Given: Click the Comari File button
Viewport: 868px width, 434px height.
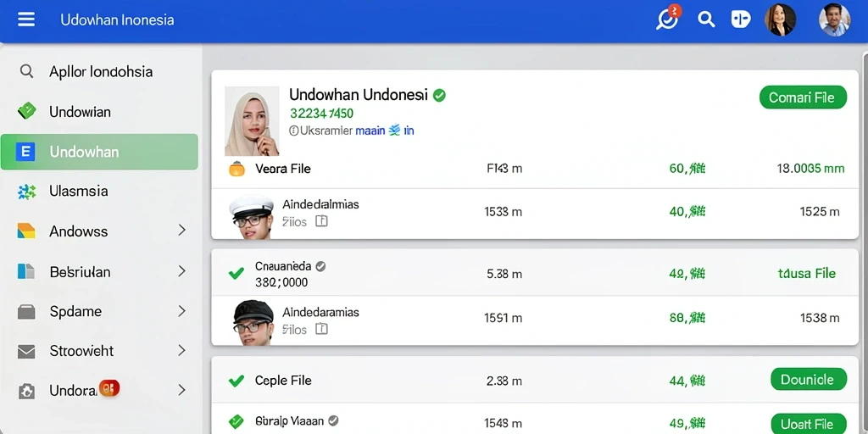Looking at the screenshot, I should pyautogui.click(x=803, y=97).
